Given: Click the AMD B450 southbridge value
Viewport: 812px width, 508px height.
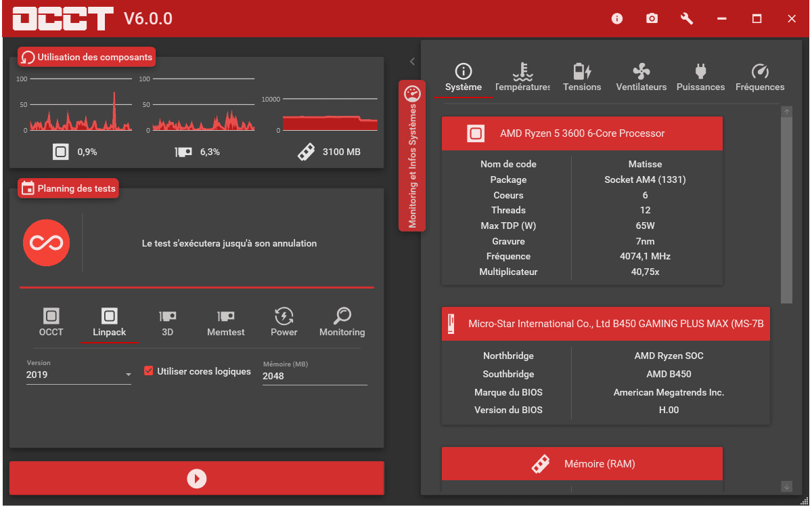Looking at the screenshot, I should pos(669,374).
